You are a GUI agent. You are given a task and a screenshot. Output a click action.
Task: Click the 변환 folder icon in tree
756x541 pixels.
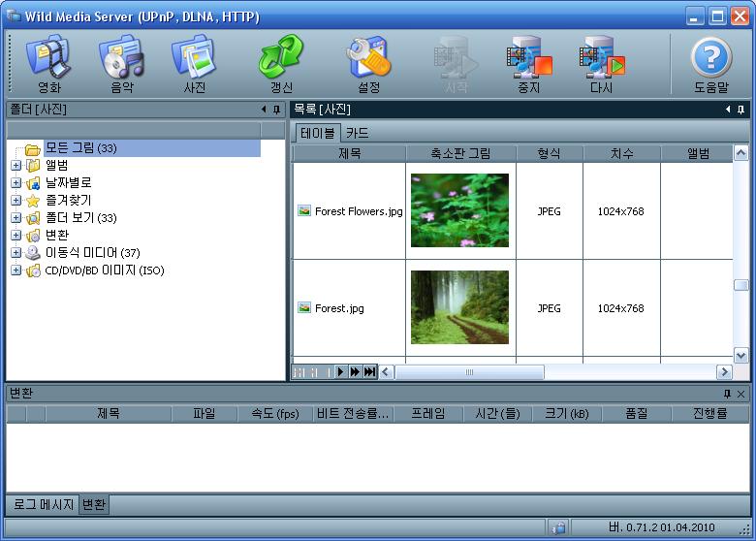click(33, 236)
